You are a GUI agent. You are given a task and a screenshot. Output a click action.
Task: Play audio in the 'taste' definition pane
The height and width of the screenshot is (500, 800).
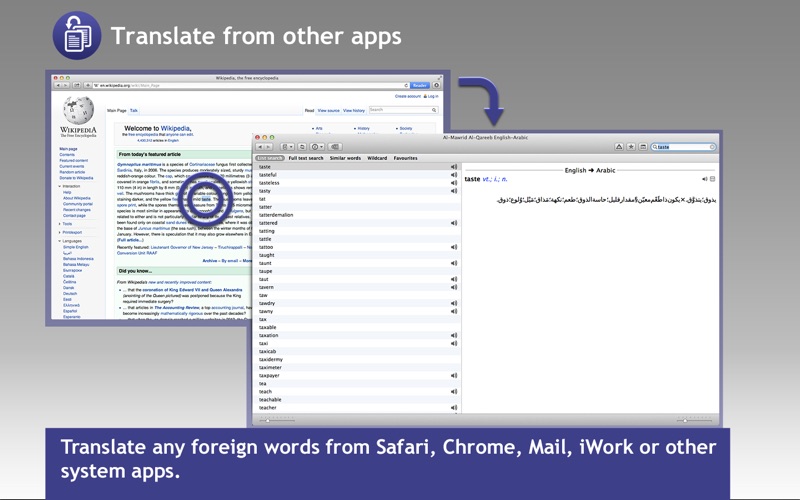705,179
